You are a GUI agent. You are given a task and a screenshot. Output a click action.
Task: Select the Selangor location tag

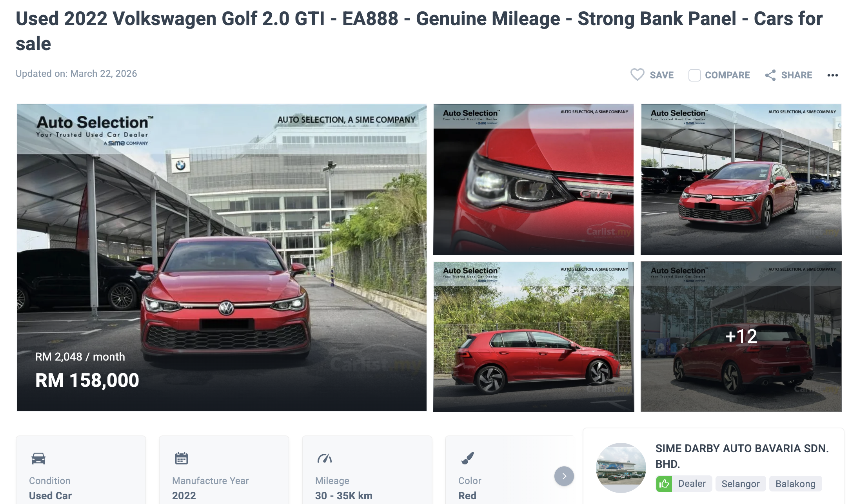(741, 484)
